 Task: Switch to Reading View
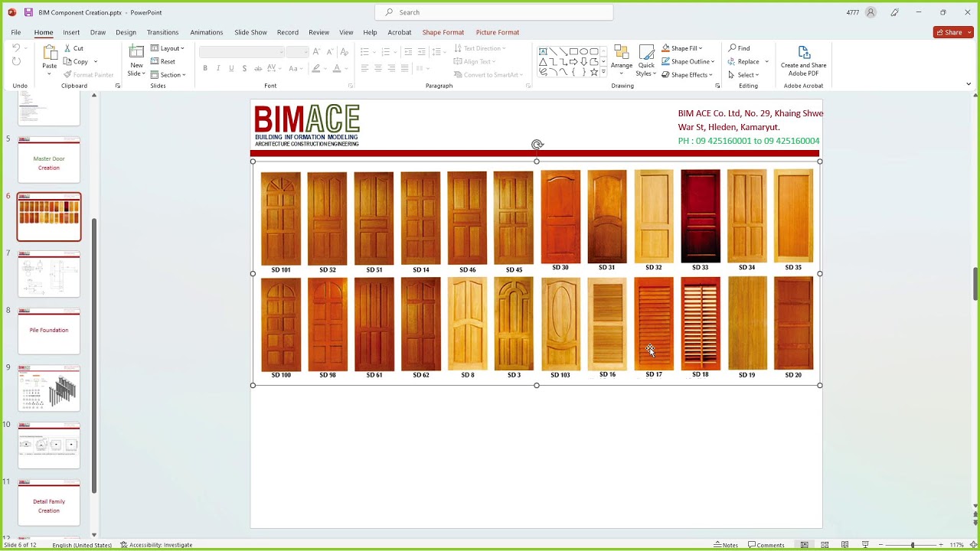844,545
